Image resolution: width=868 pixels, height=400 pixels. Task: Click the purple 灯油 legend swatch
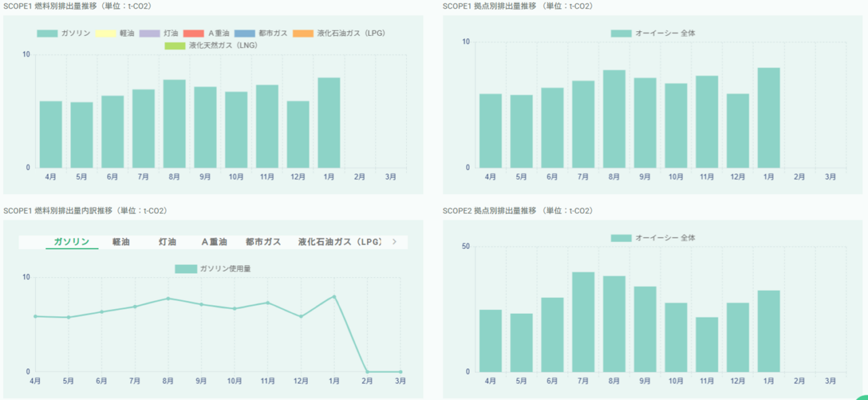(x=149, y=33)
